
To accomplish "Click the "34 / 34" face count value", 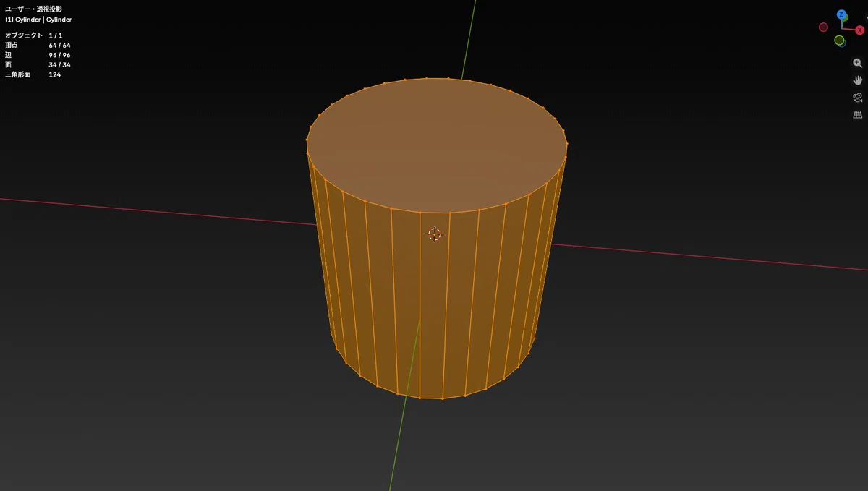I will [60, 65].
